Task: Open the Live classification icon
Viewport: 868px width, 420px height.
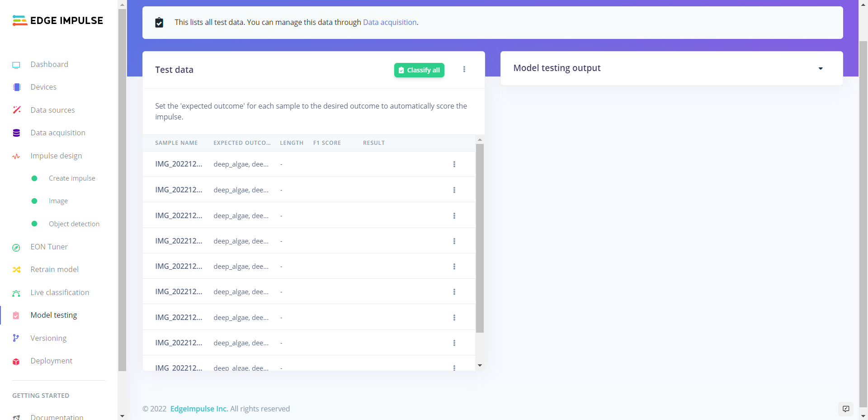Action: (16, 293)
